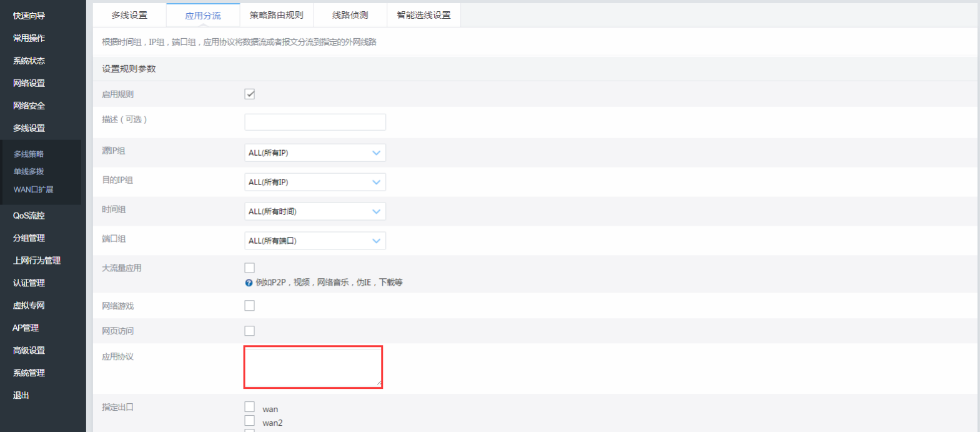Tick the 网络游戏 checkbox
This screenshot has width=980, height=432.
[x=250, y=306]
